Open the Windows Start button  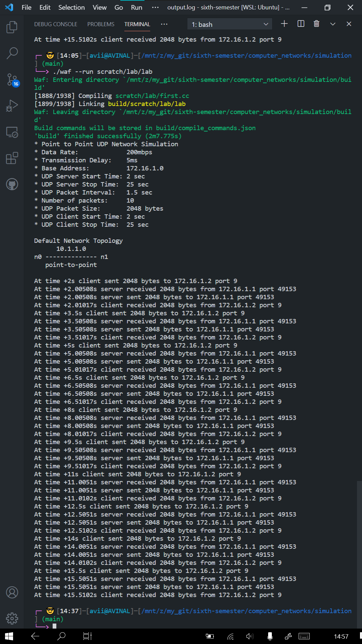click(x=9, y=636)
